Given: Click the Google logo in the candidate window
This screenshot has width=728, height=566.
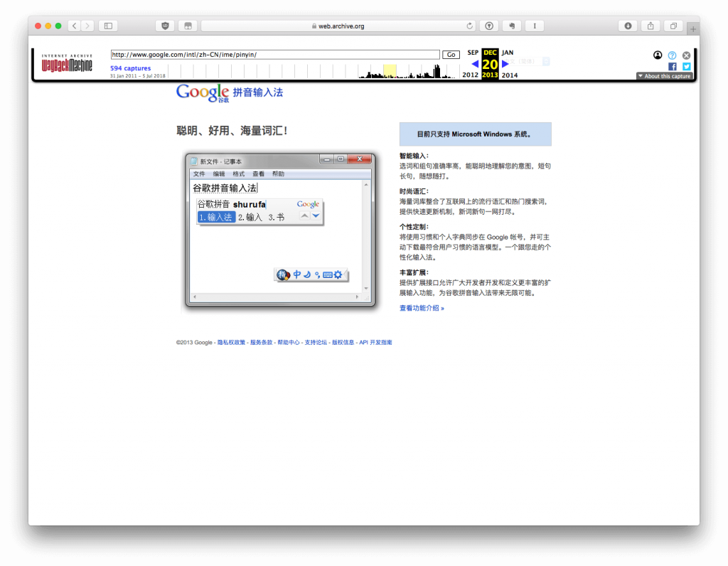Looking at the screenshot, I should [x=308, y=203].
